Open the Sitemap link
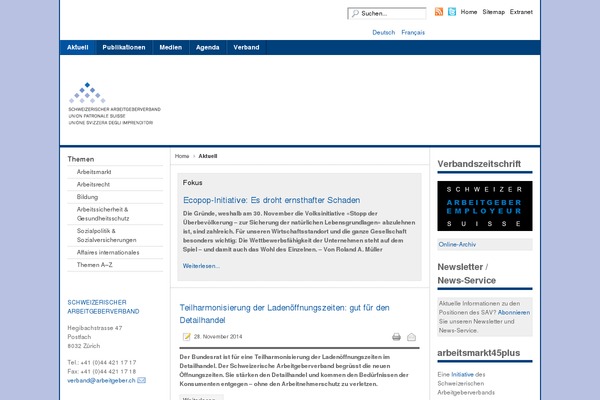This screenshot has width=600, height=400. pos(494,12)
